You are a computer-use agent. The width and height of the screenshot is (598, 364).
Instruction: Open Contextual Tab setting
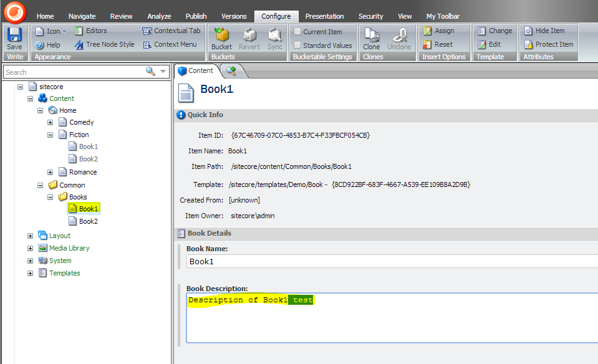point(171,31)
